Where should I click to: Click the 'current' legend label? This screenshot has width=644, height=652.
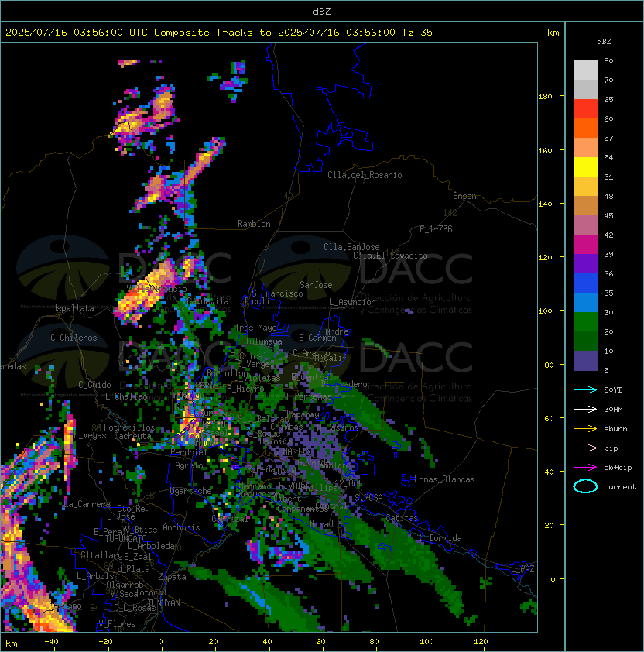[620, 486]
